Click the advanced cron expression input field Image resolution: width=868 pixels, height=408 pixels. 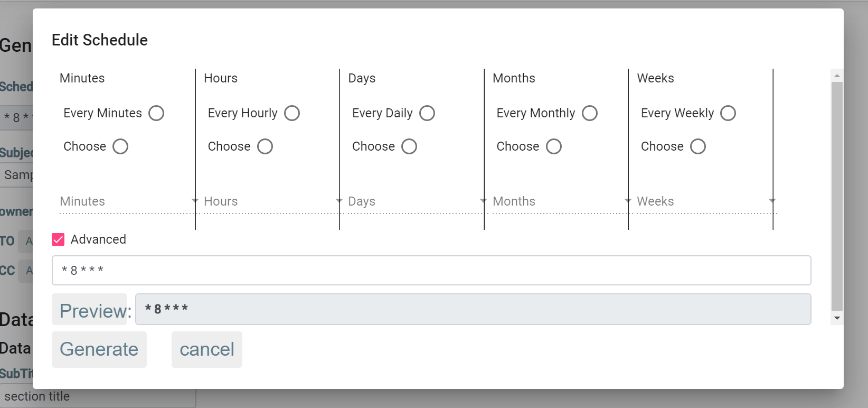pos(431,271)
